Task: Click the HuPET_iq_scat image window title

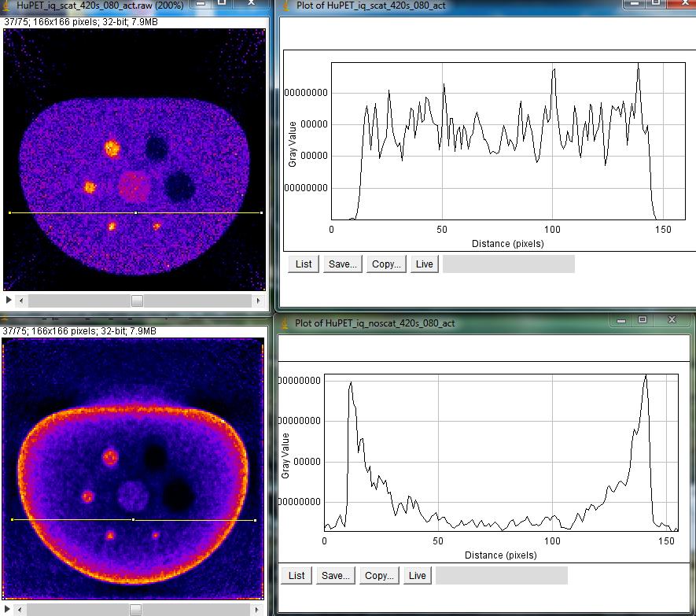Action: [x=100, y=6]
